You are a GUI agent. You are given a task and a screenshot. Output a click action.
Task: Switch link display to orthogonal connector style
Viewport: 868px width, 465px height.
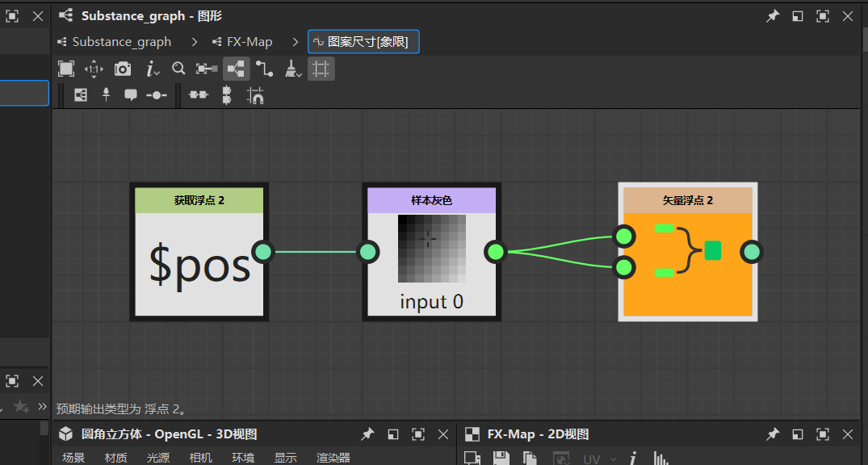264,69
